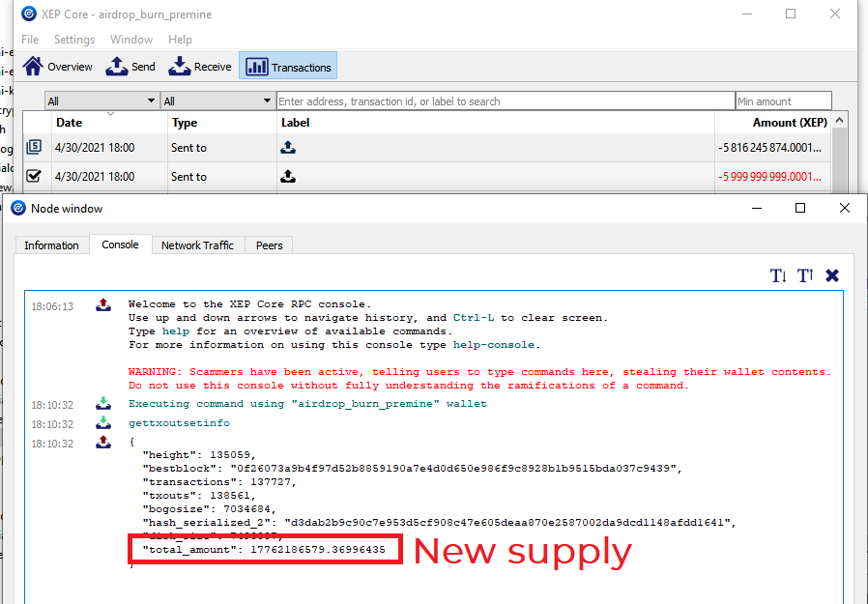Screen dimensions: 868x604
Task: Open the Receive page
Action: (x=200, y=67)
